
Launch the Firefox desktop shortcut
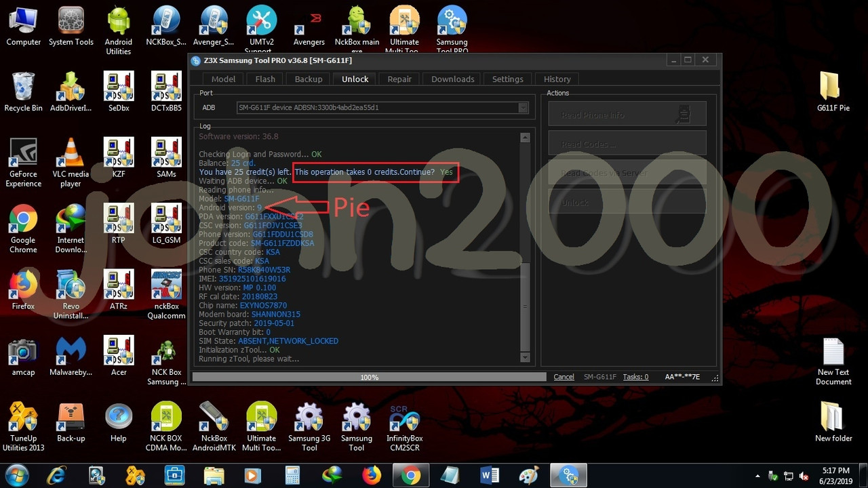coord(23,290)
